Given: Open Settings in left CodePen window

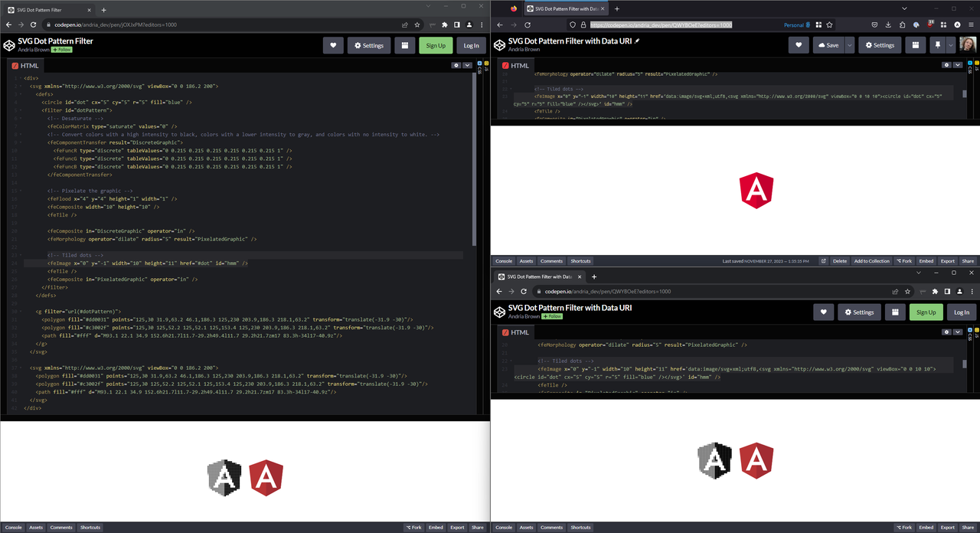Looking at the screenshot, I should 369,45.
